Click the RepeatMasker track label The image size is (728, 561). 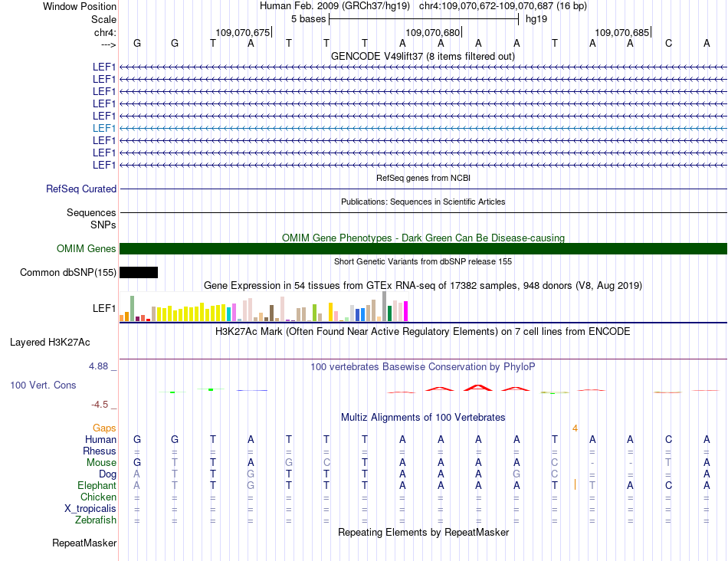84,543
